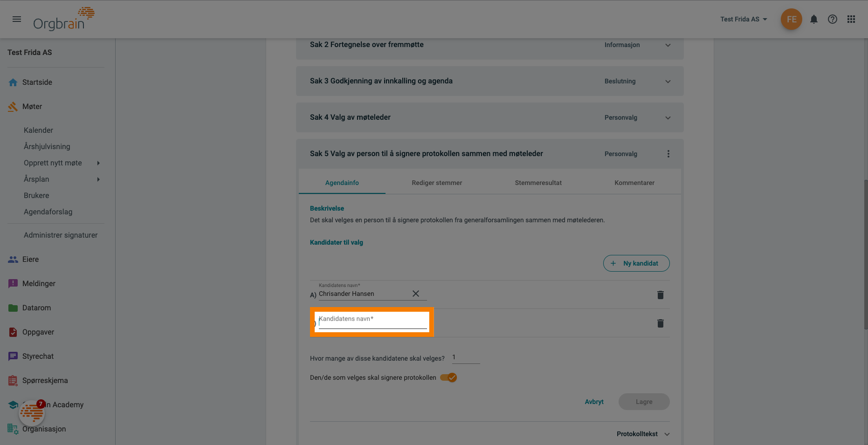Click the Avbryt button
The width and height of the screenshot is (868, 445).
pyautogui.click(x=594, y=402)
